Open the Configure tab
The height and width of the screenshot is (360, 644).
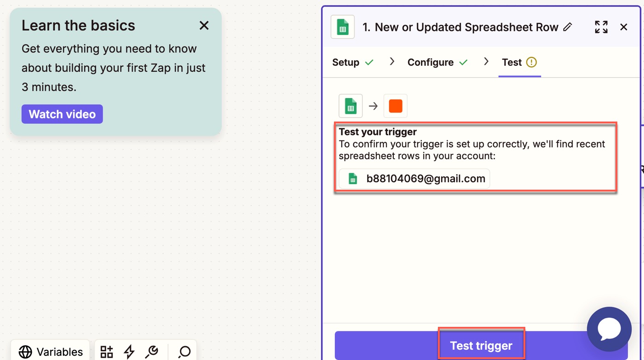pos(437,62)
